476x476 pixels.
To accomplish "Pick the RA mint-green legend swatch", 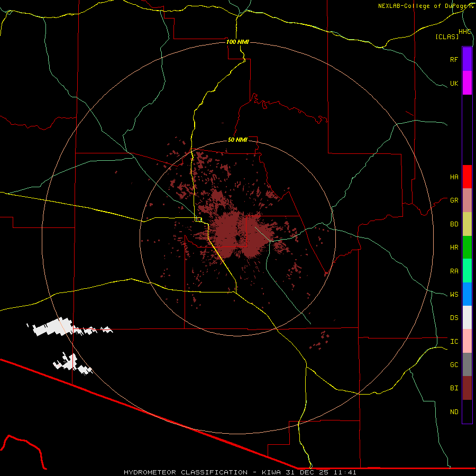I will click(x=467, y=271).
